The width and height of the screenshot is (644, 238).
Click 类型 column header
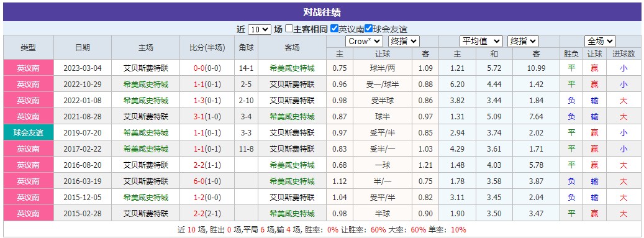pyautogui.click(x=29, y=47)
